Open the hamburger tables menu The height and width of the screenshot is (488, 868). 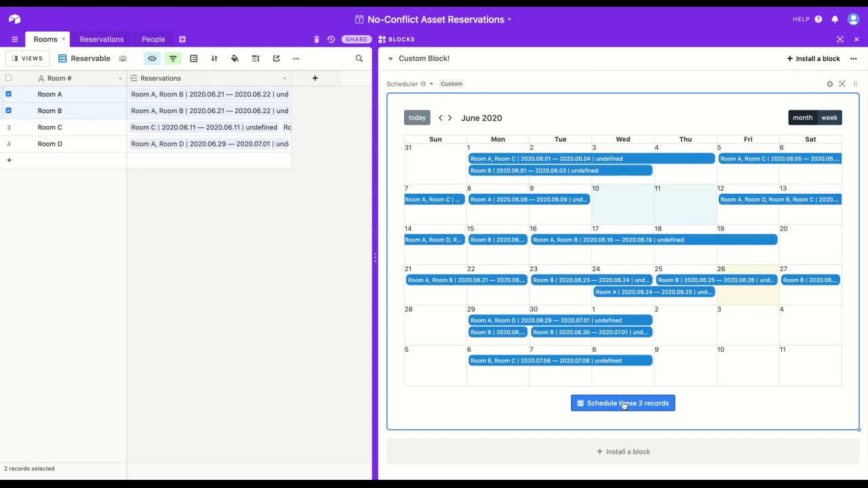14,39
